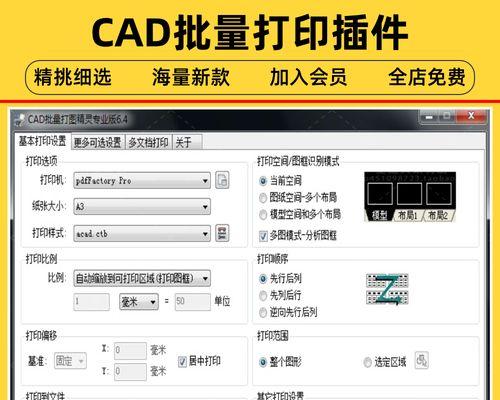Open the 多文档打印 tab
This screenshot has height=400, width=500.
tap(148, 143)
